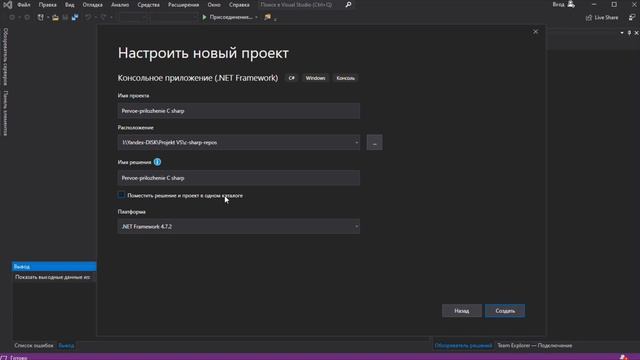Screen dimensions: 640x360
Task: Open the .NET Framework platform dropdown
Action: [x=239, y=227]
